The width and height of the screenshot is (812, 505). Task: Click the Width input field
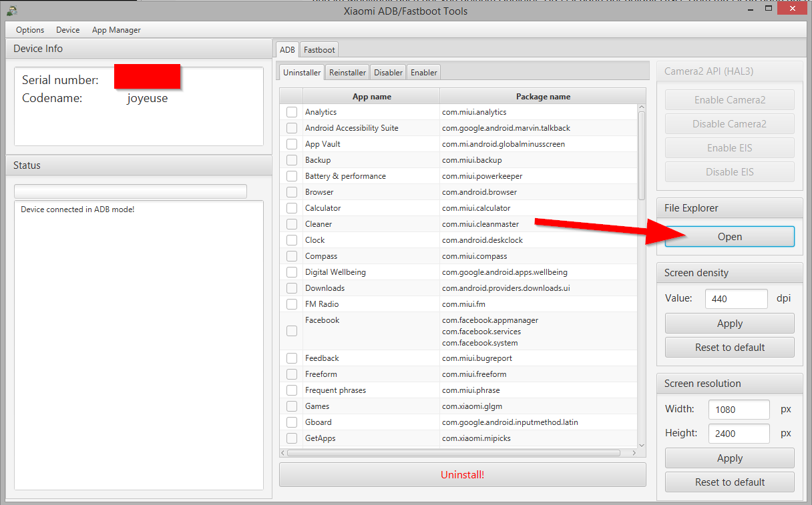pyautogui.click(x=739, y=410)
